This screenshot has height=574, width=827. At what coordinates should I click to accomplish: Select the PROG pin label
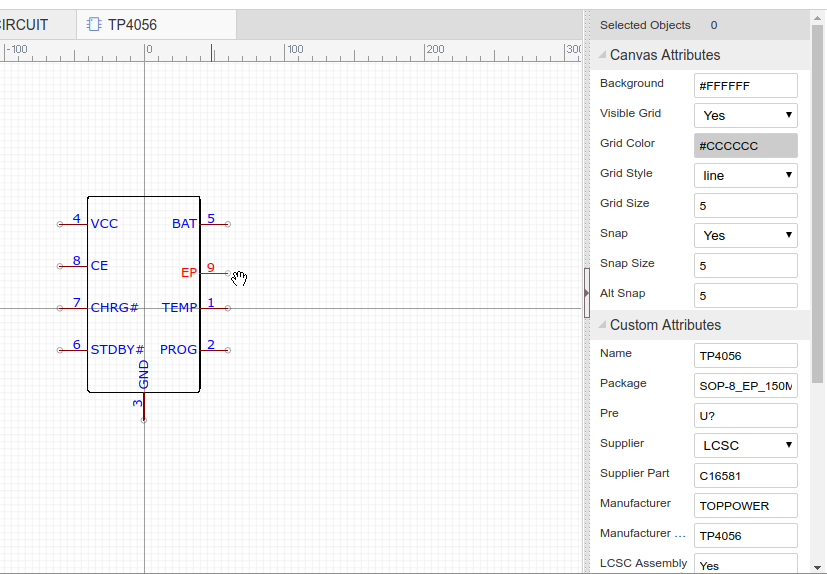[x=178, y=349]
